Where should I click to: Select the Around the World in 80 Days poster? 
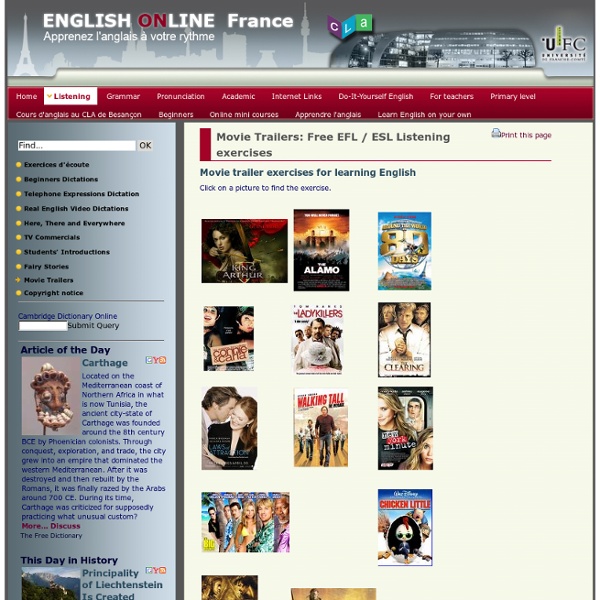404,251
